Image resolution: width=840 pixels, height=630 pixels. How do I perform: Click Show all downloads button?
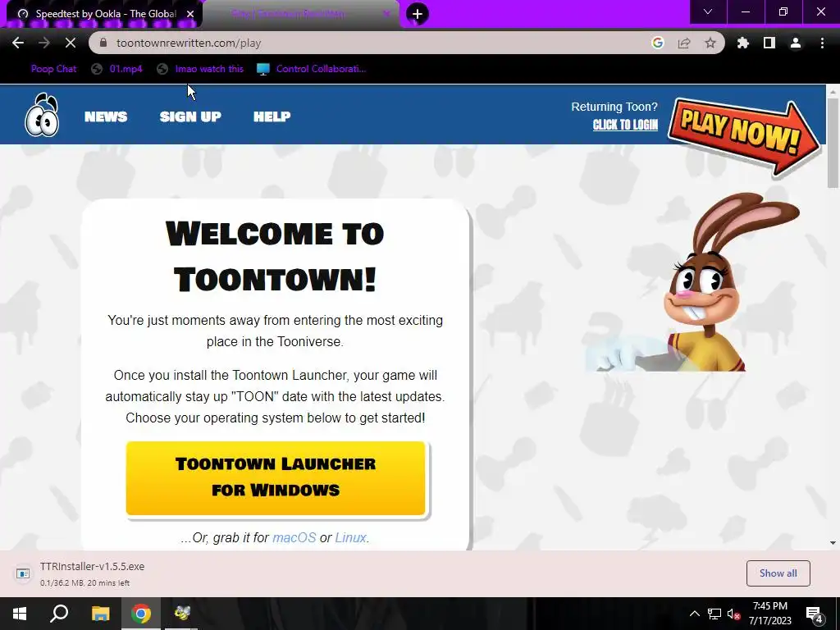pyautogui.click(x=778, y=573)
